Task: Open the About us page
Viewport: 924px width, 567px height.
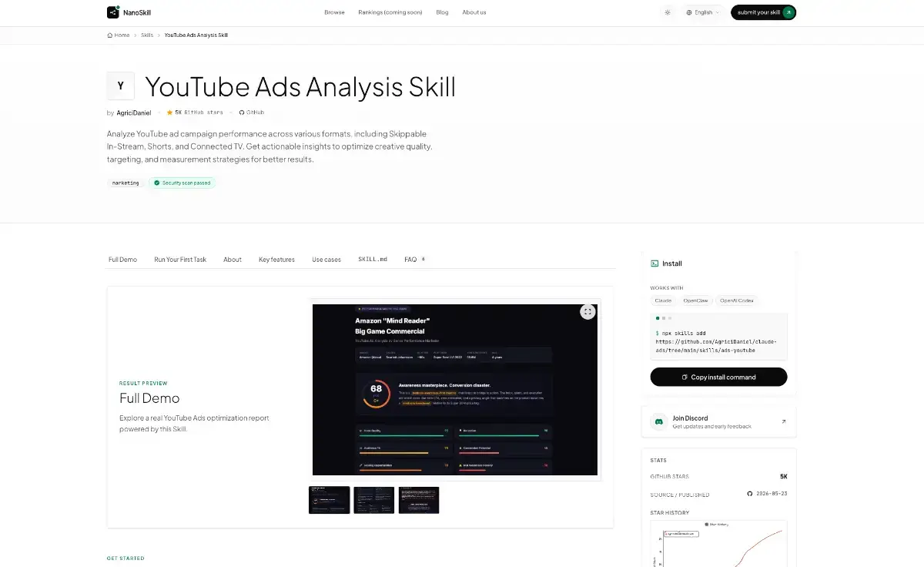Action: pyautogui.click(x=474, y=12)
